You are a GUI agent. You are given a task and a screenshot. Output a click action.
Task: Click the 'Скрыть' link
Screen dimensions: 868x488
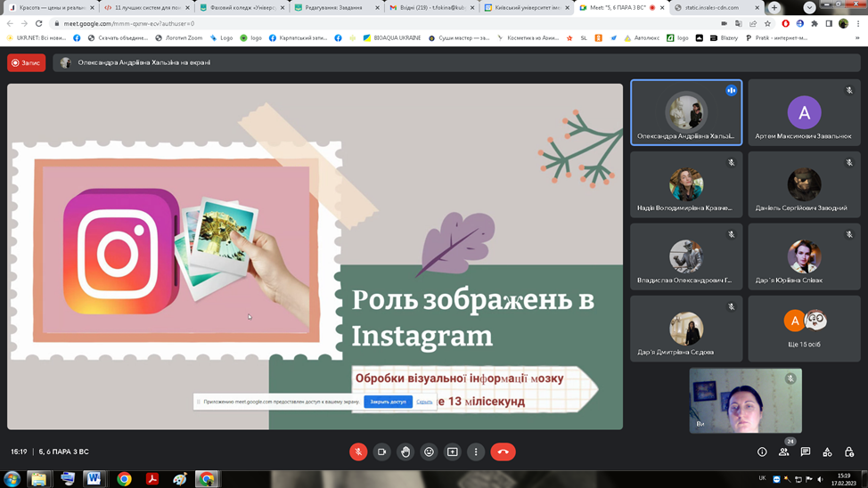pos(424,402)
